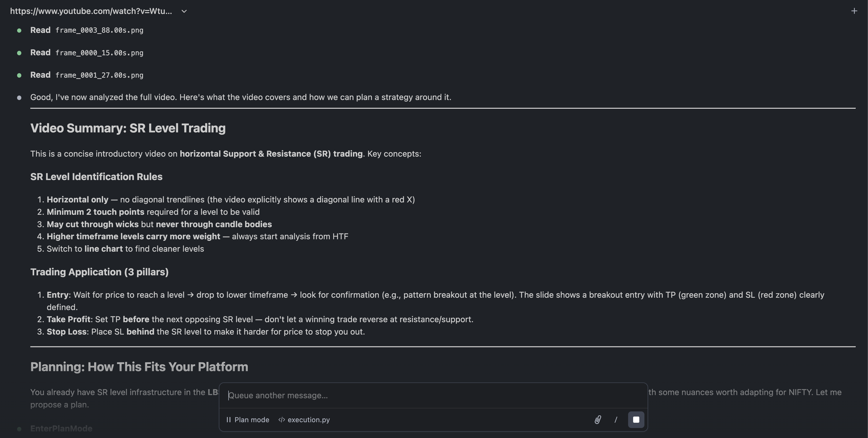
Task: Toggle the Plan mode label
Action: coord(252,420)
